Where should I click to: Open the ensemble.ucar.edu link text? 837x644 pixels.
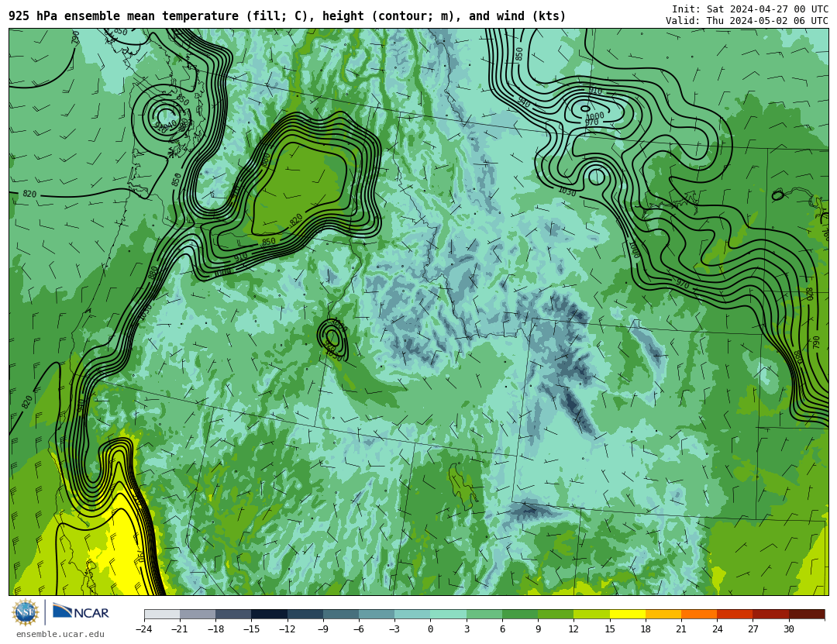pos(60,635)
